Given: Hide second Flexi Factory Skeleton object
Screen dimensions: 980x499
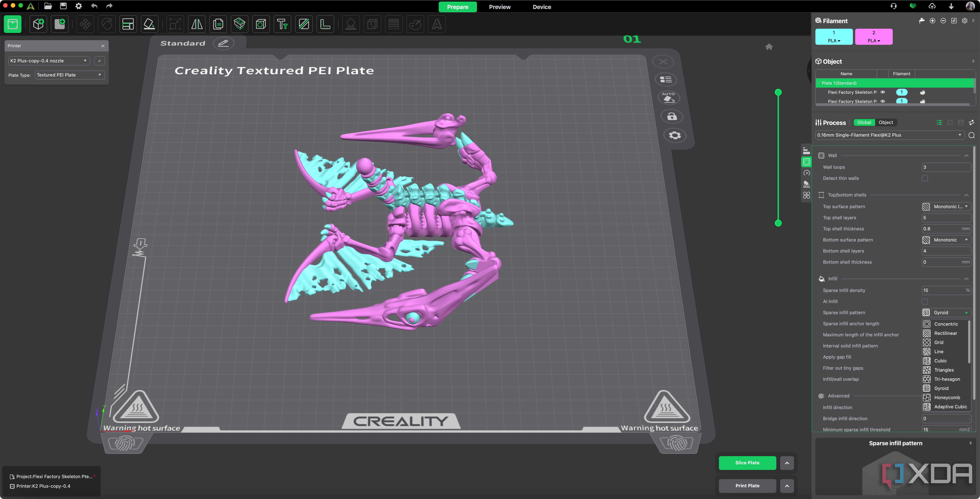Looking at the screenshot, I should pyautogui.click(x=883, y=101).
